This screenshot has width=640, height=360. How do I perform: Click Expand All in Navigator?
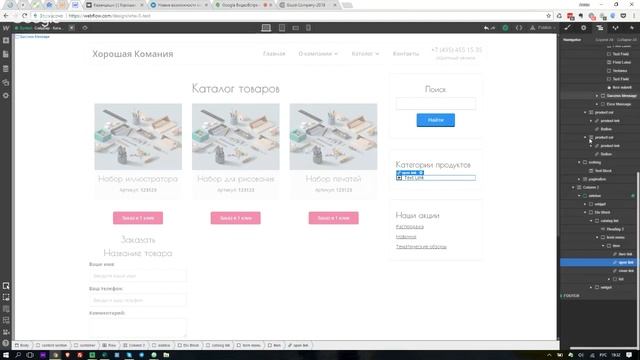(604, 40)
